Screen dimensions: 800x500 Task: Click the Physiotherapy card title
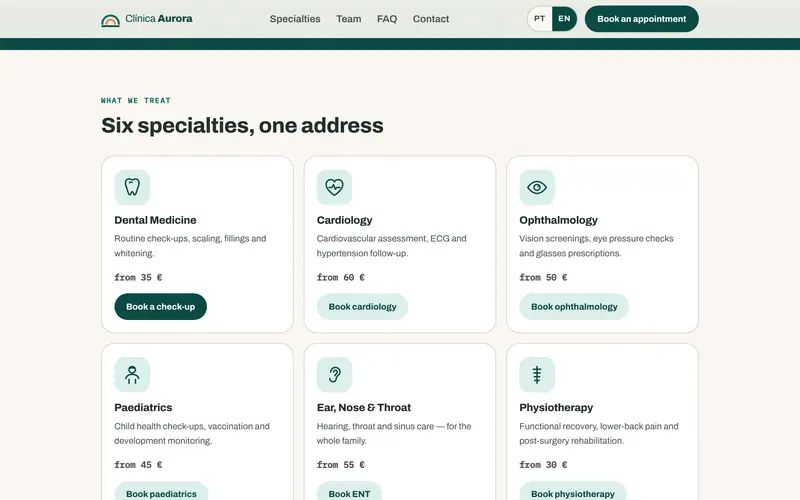pyautogui.click(x=556, y=407)
